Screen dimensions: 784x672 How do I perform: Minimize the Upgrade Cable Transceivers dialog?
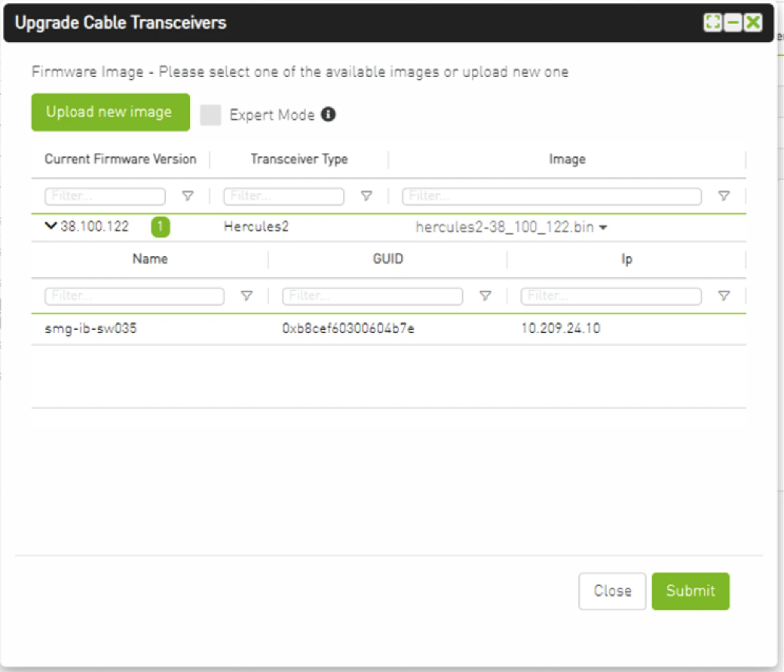tap(733, 23)
